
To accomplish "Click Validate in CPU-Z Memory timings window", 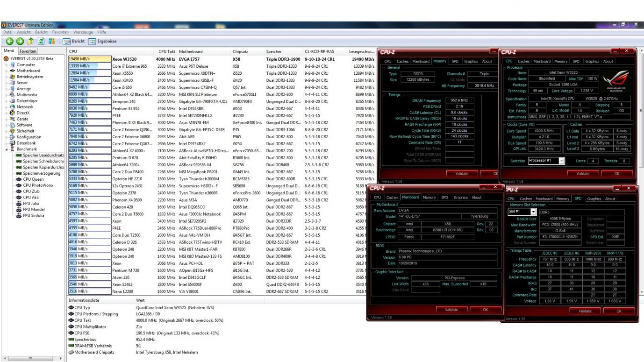I will click(x=461, y=173).
